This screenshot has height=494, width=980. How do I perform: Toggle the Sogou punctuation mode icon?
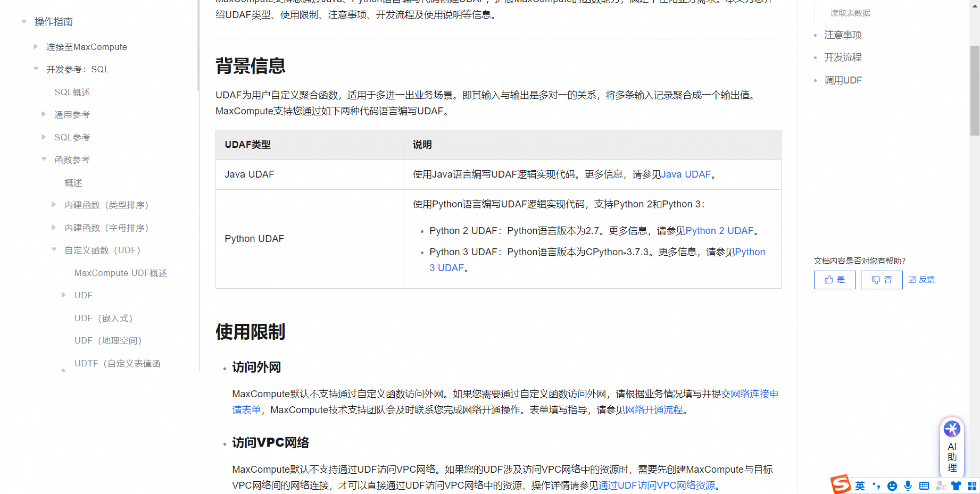click(876, 485)
